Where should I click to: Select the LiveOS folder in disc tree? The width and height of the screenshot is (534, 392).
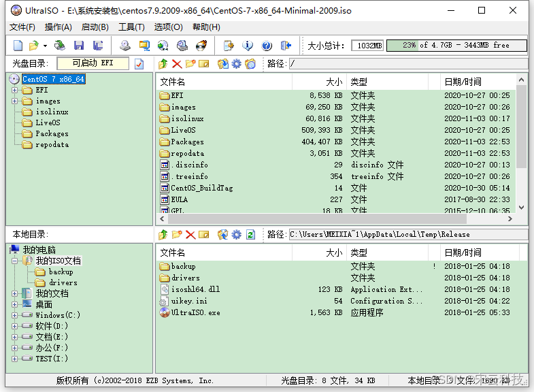[48, 123]
